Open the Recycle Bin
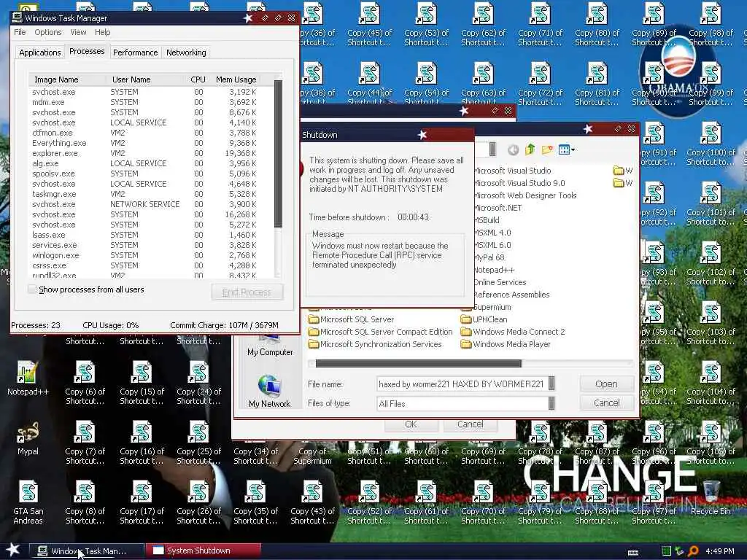The height and width of the screenshot is (560, 747). tap(711, 497)
